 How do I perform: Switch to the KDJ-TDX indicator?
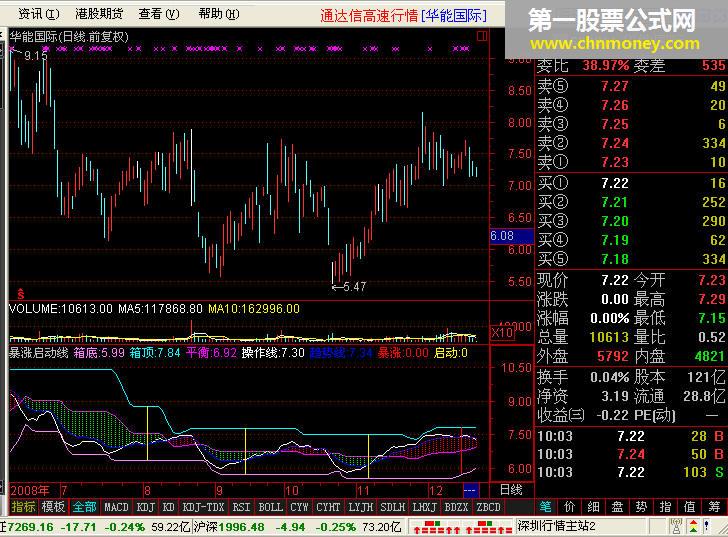(203, 507)
